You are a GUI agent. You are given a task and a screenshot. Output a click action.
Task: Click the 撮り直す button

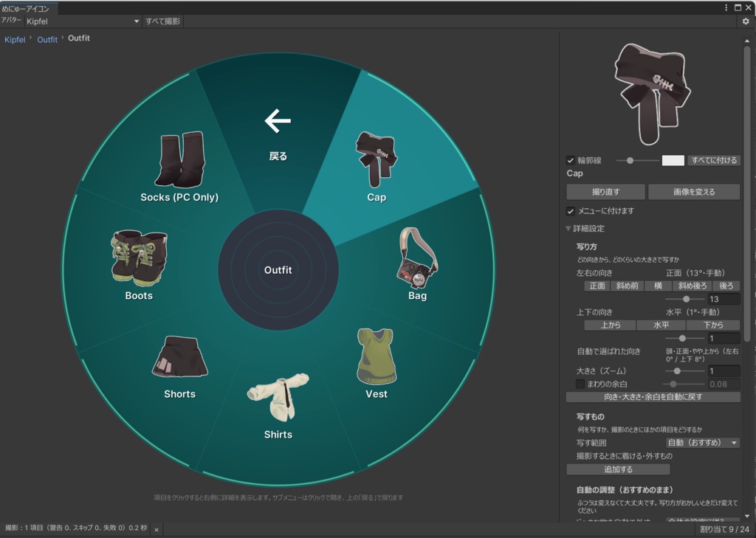click(605, 192)
